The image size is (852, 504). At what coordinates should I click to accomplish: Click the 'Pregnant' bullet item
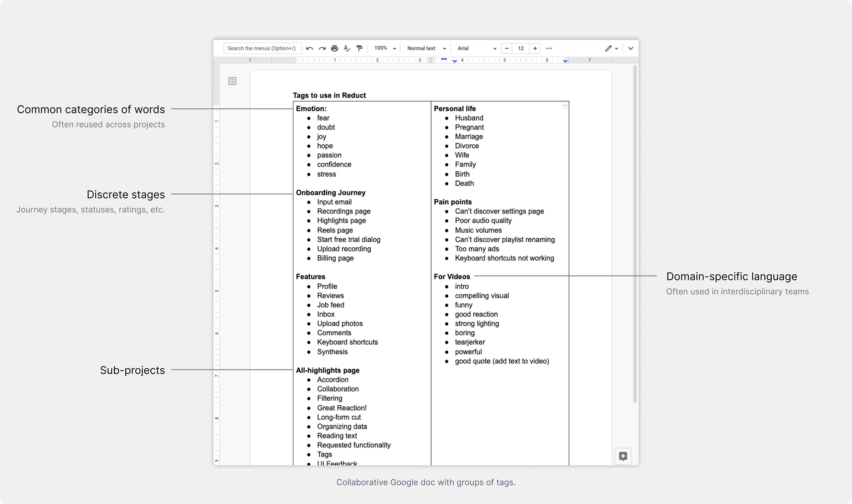click(x=469, y=127)
